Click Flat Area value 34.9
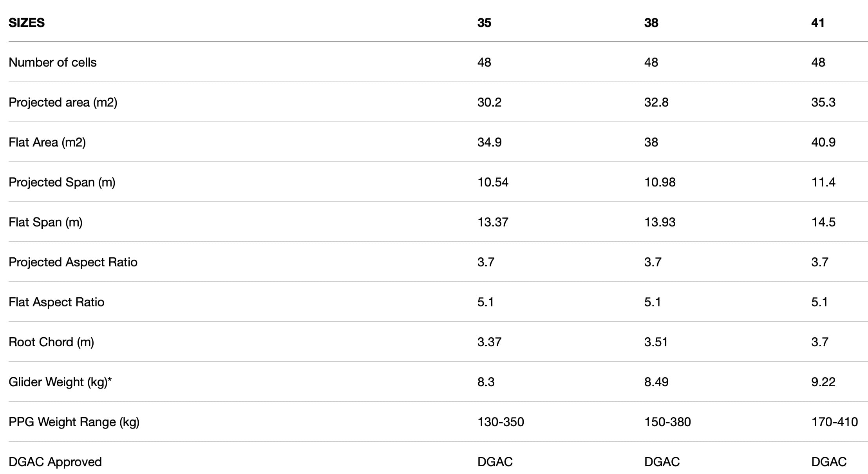This screenshot has width=868, height=474. 489,142
